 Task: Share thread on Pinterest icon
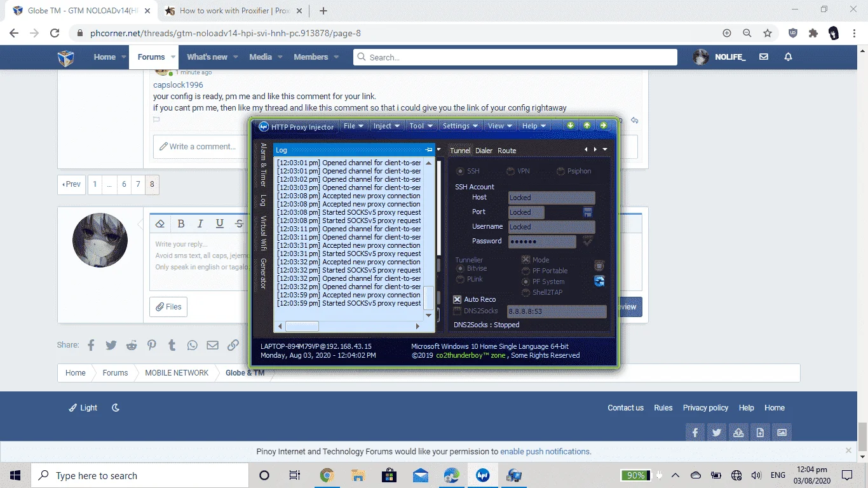152,345
